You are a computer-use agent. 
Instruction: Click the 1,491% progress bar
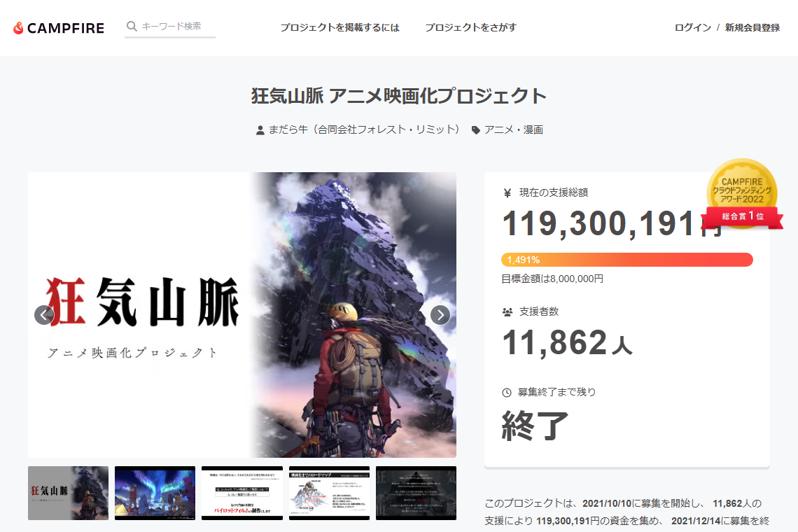(x=627, y=260)
